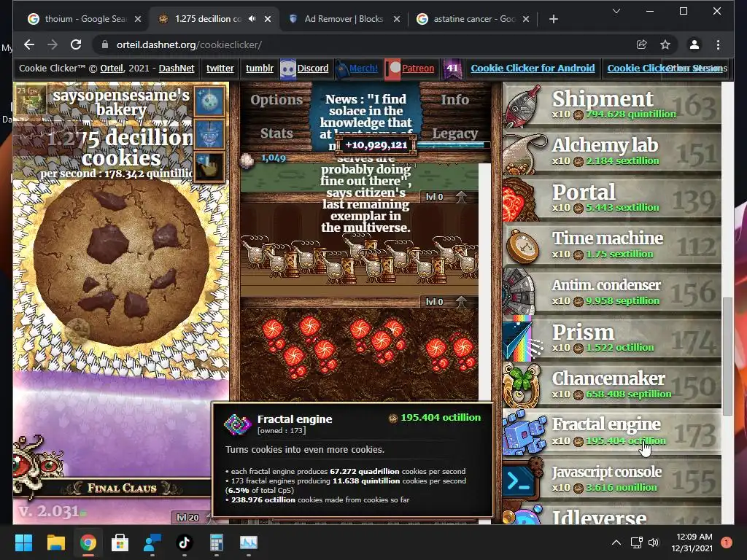Open the Stats menu
This screenshot has width=747, height=560.
(x=276, y=133)
